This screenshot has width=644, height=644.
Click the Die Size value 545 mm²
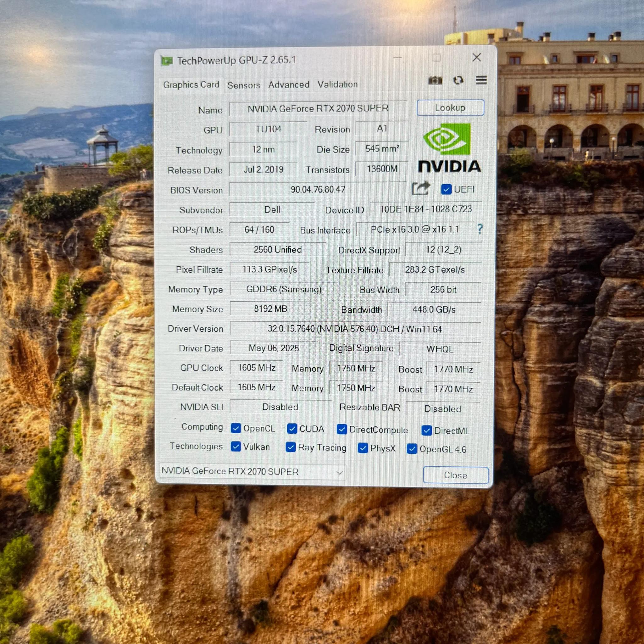[x=382, y=148]
